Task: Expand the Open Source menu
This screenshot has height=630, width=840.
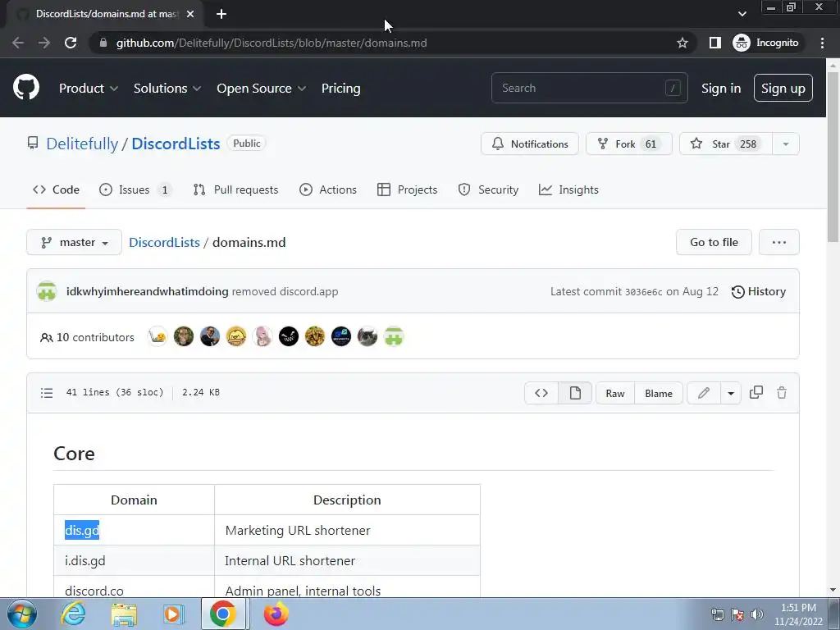Action: click(262, 89)
